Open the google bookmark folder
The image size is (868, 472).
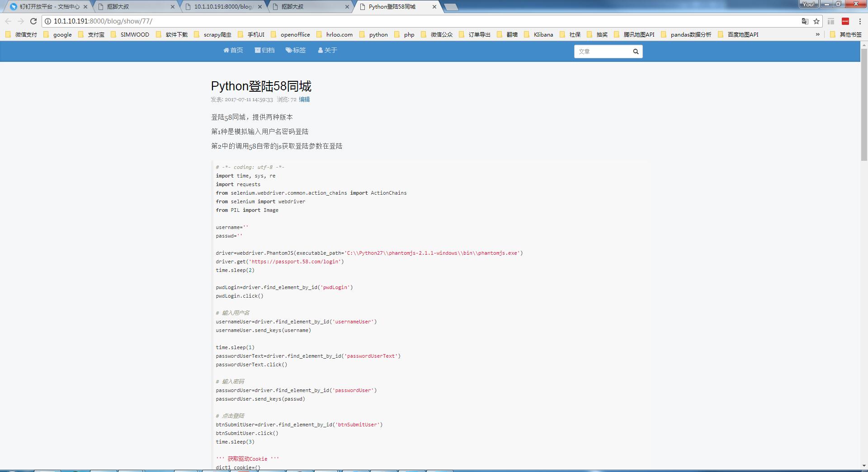click(58, 34)
